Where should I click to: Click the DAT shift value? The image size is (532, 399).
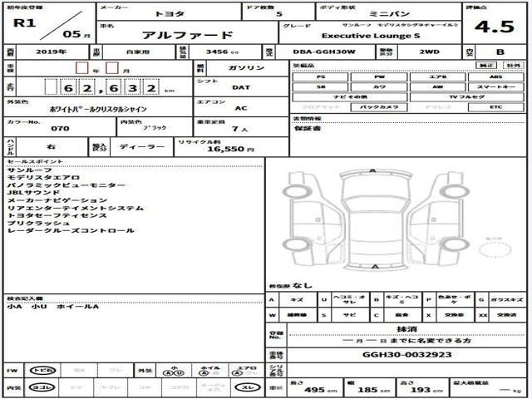pyautogui.click(x=241, y=87)
